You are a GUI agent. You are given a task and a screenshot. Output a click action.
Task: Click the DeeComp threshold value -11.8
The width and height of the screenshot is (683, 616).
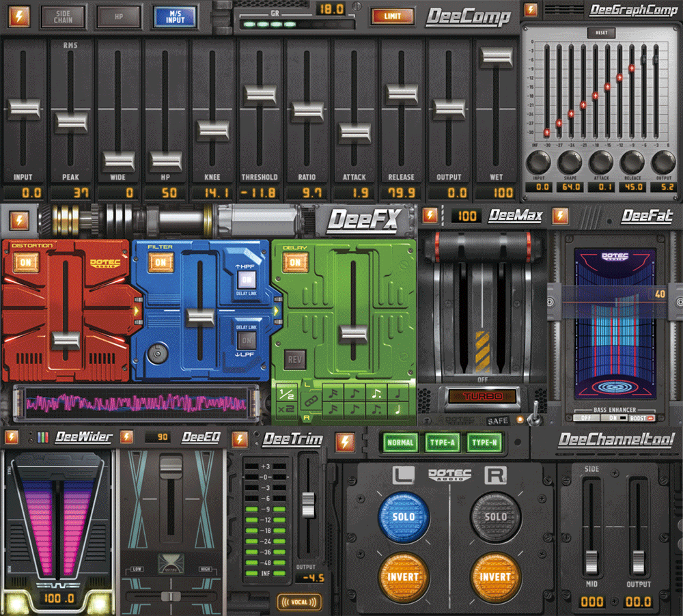point(259,193)
